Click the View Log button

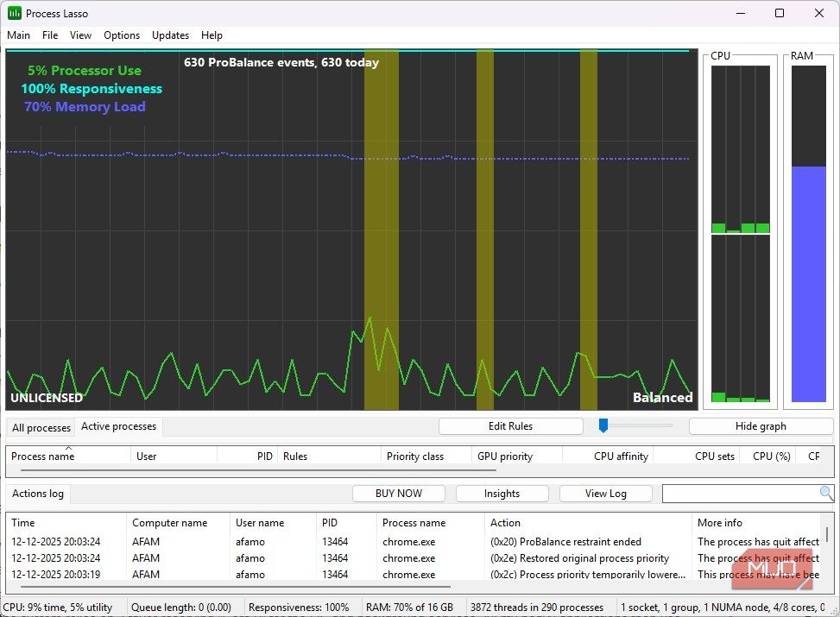605,494
